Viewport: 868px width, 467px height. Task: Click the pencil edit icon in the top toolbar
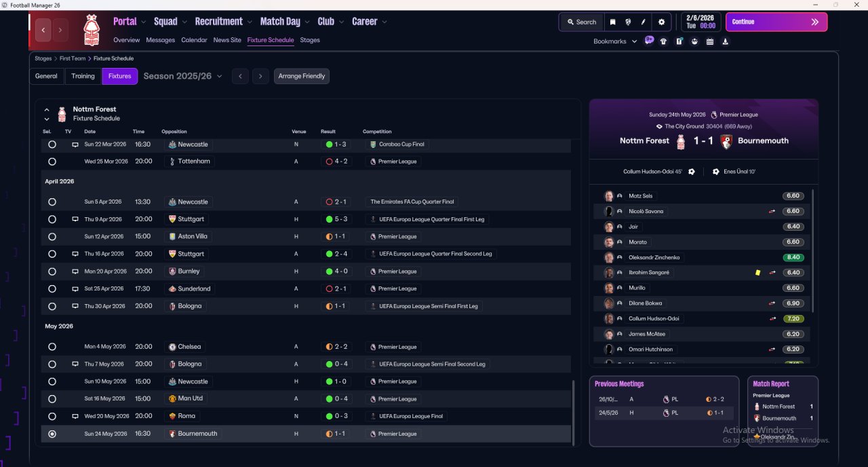[644, 22]
